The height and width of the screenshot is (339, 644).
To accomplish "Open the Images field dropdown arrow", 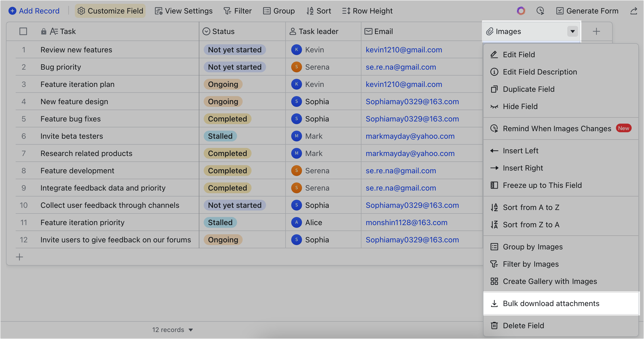I will pyautogui.click(x=572, y=31).
